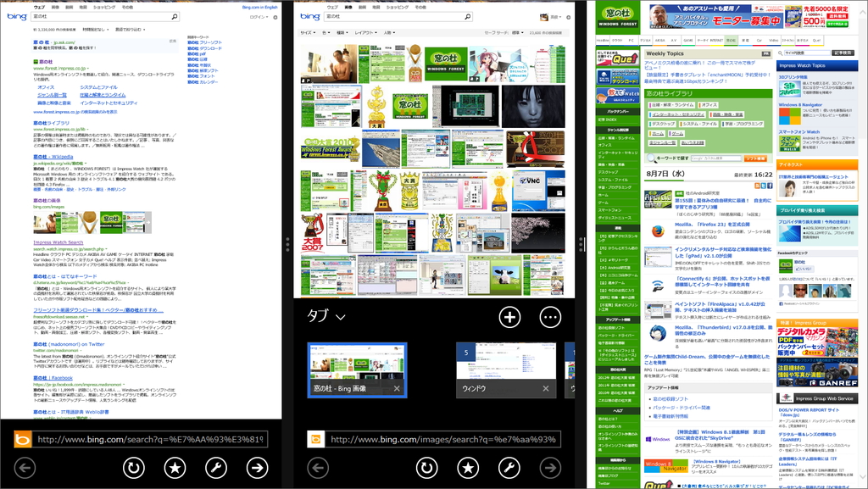Open 窓の杜 フリーソフト related keyword link
The image size is (868, 489).
[x=204, y=42]
